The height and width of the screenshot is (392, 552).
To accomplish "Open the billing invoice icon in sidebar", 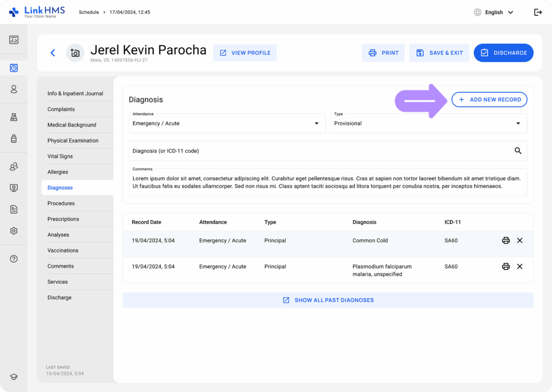I will click(13, 209).
